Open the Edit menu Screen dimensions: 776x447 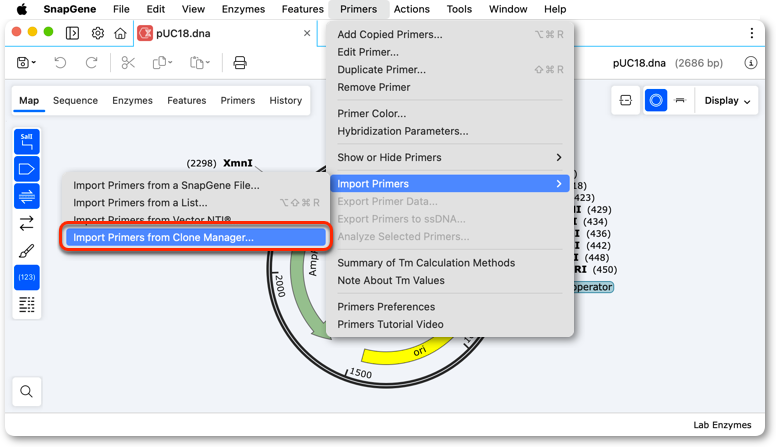click(155, 9)
